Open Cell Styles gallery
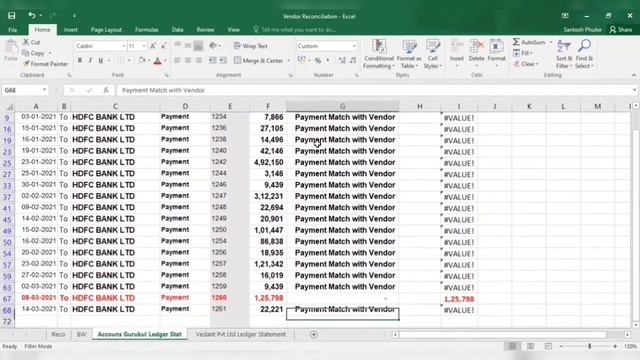 (433, 54)
